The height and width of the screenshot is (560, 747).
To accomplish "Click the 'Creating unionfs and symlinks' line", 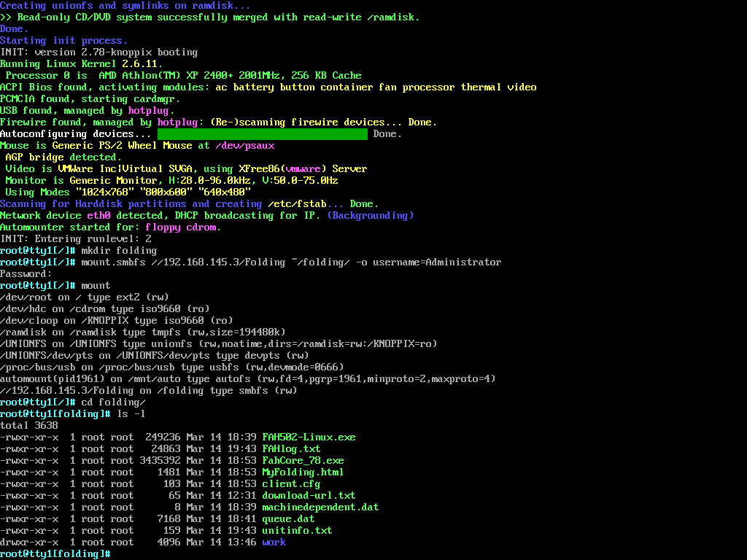I will click(125, 6).
